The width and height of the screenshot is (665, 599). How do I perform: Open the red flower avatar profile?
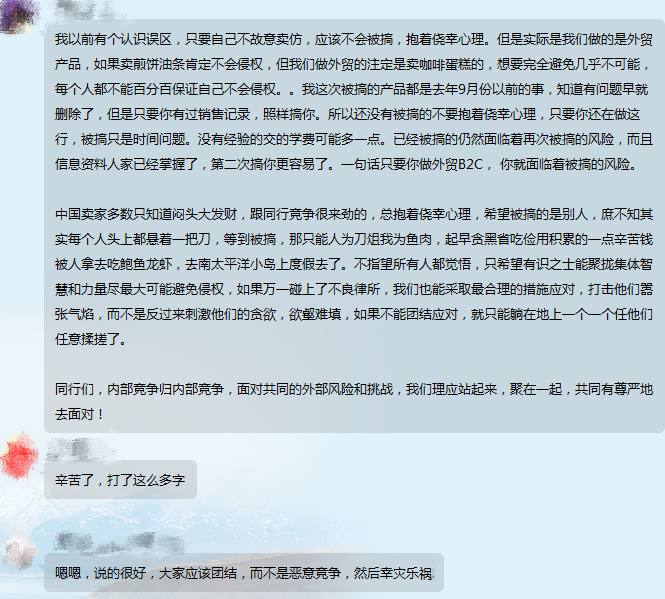[20, 456]
